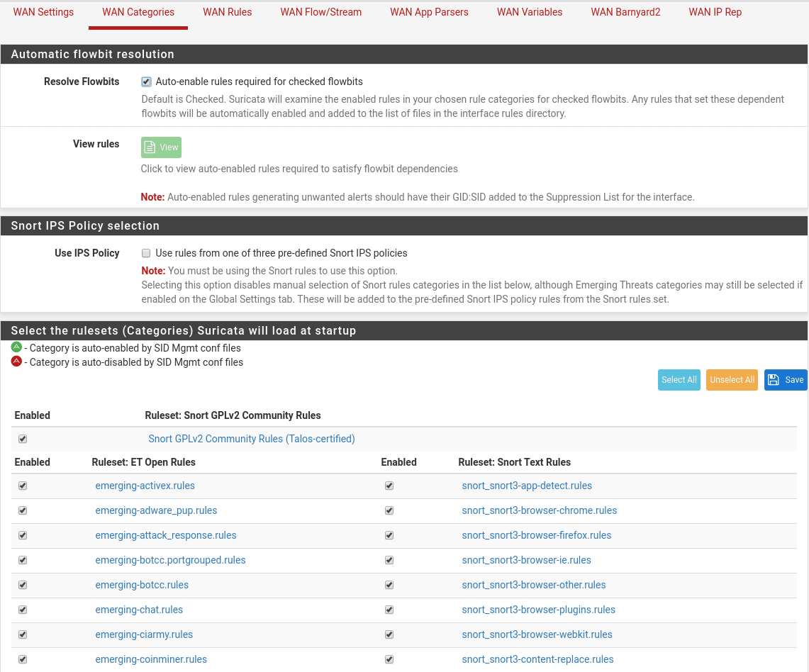This screenshot has height=672, width=809.
Task: Toggle snort_snort3-app-detect.rules checkbox
Action: (389, 486)
